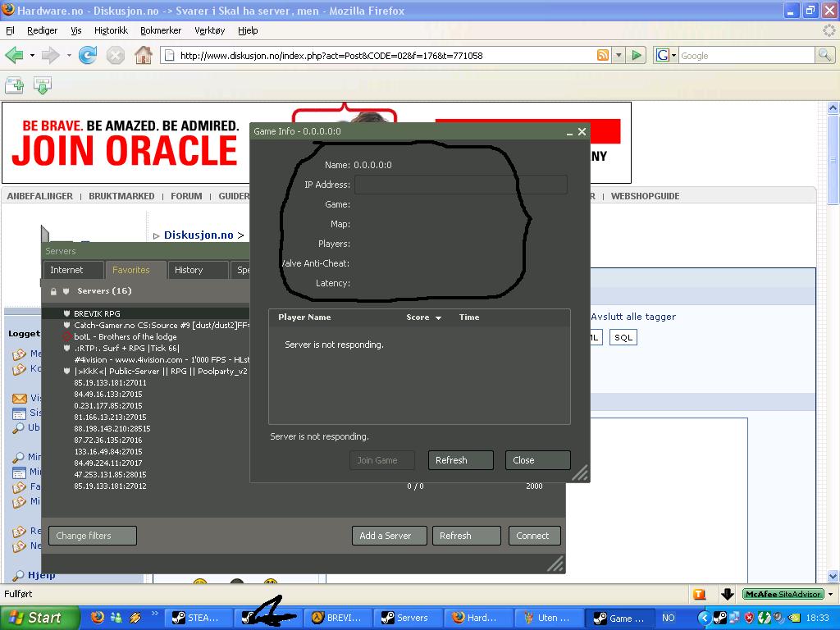840x630 pixels.
Task: Switch to the Internet servers tab
Action: point(73,270)
